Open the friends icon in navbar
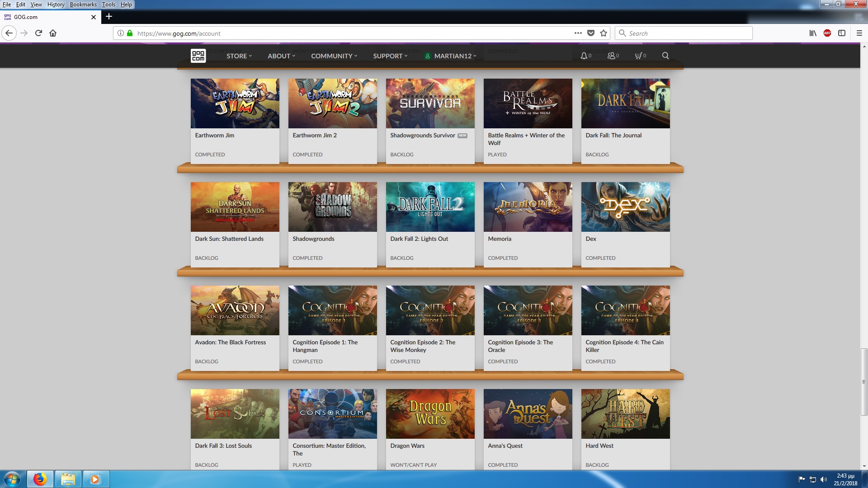This screenshot has width=868, height=488. (612, 56)
